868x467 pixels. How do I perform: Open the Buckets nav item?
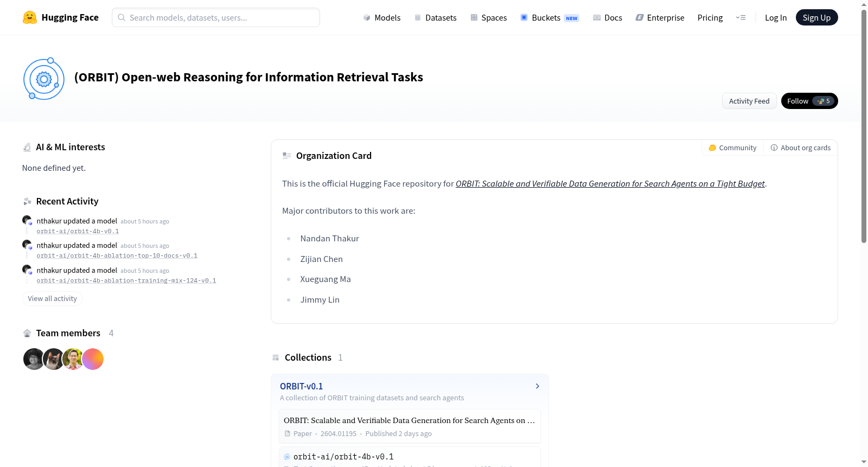click(x=550, y=18)
